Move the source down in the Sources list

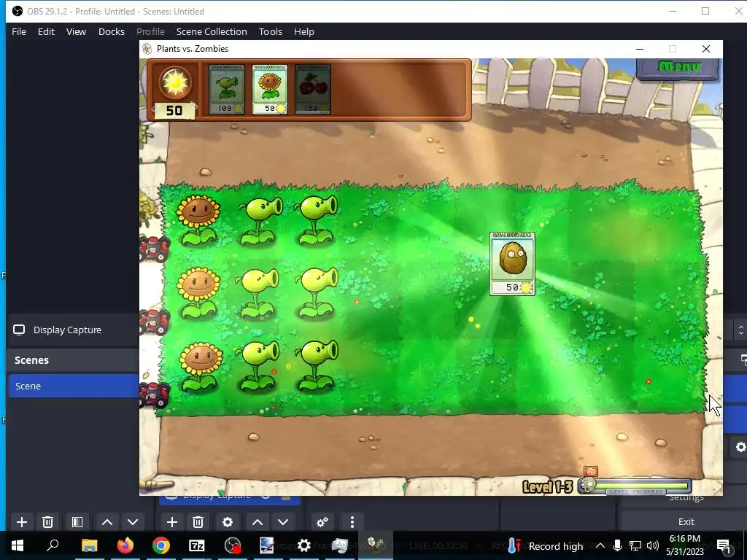click(283, 522)
